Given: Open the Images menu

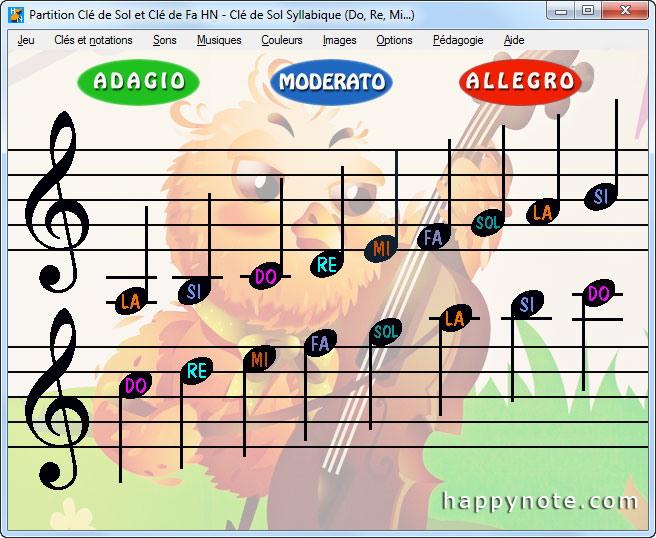Looking at the screenshot, I should coord(339,40).
